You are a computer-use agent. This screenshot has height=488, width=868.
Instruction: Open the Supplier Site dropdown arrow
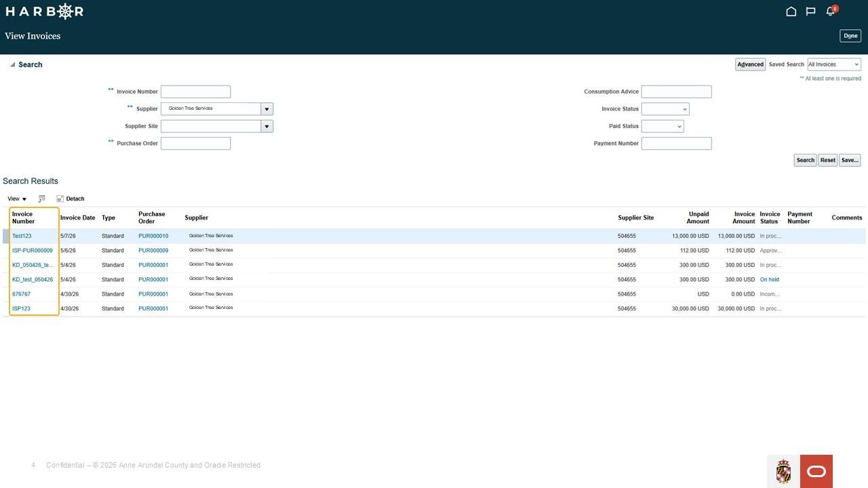267,126
